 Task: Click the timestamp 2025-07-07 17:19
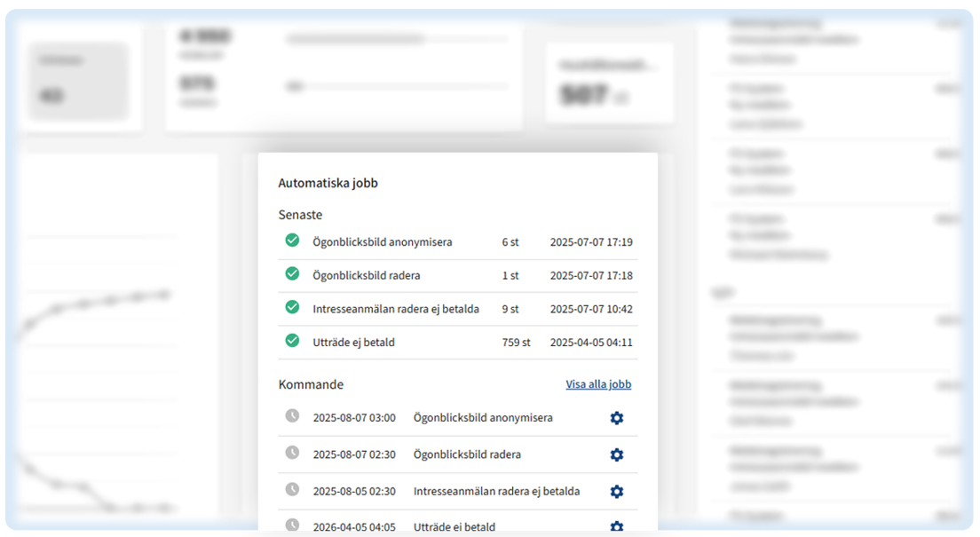[x=591, y=242]
